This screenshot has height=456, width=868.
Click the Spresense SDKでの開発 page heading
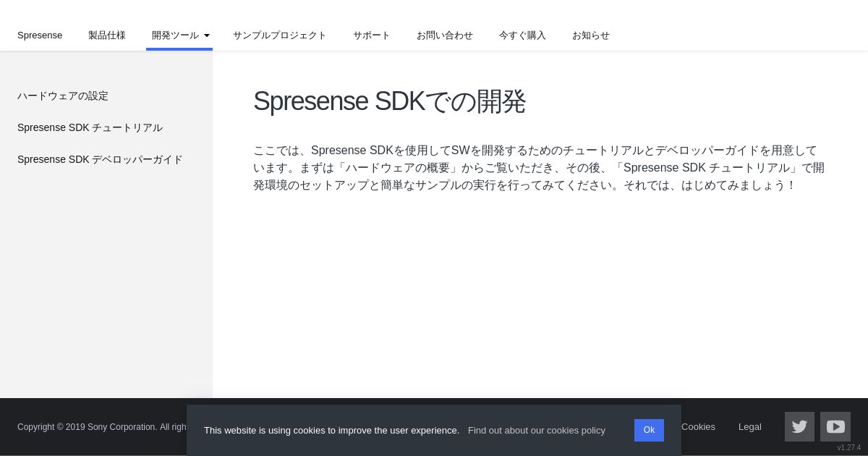tap(389, 101)
